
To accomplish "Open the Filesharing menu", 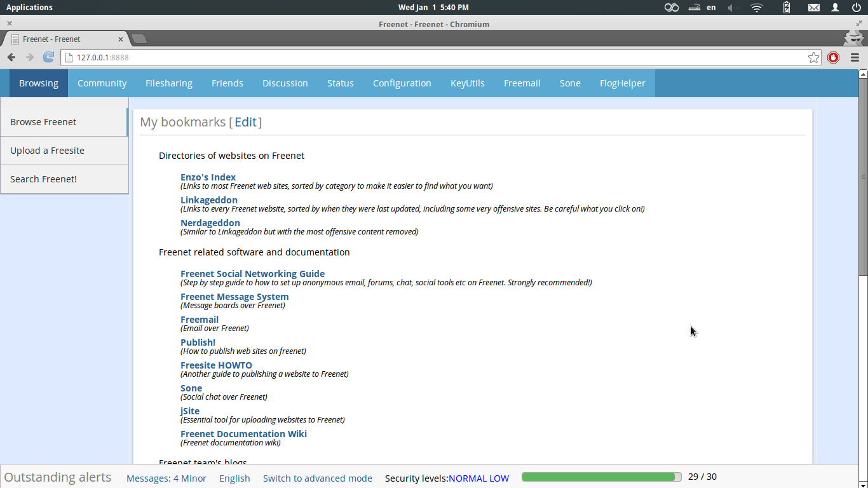I will point(169,83).
